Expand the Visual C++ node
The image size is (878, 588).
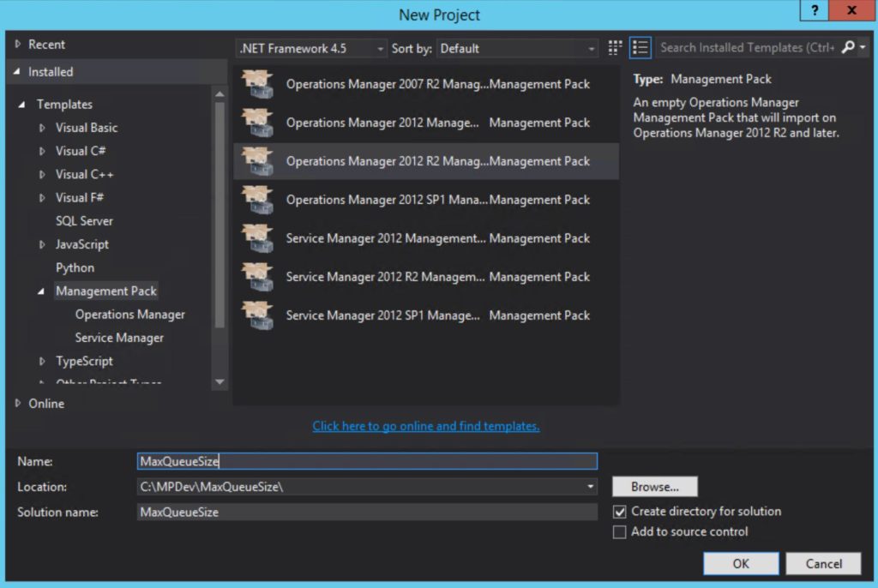click(x=42, y=175)
